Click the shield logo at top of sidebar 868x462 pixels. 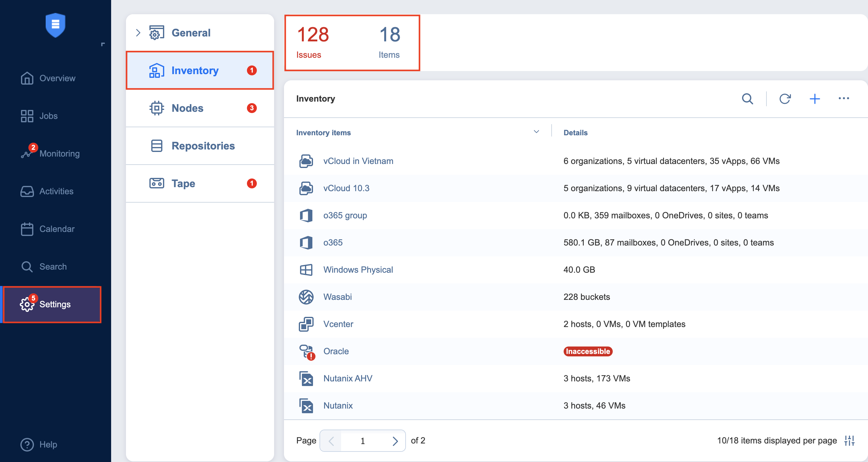coord(55,25)
